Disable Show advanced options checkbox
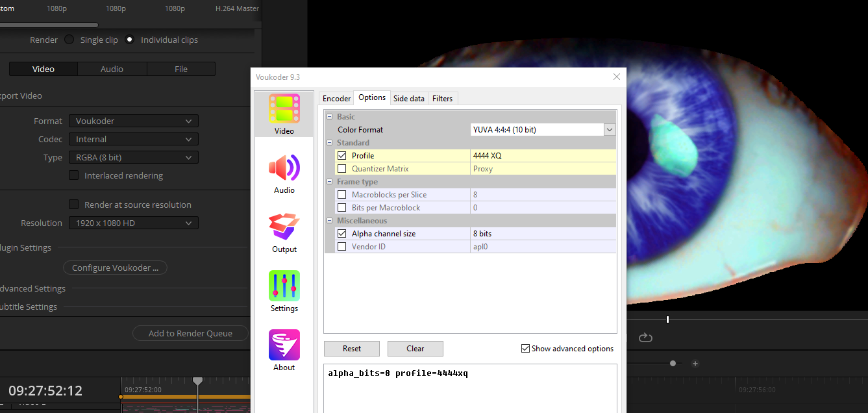The image size is (868, 413). click(526, 349)
